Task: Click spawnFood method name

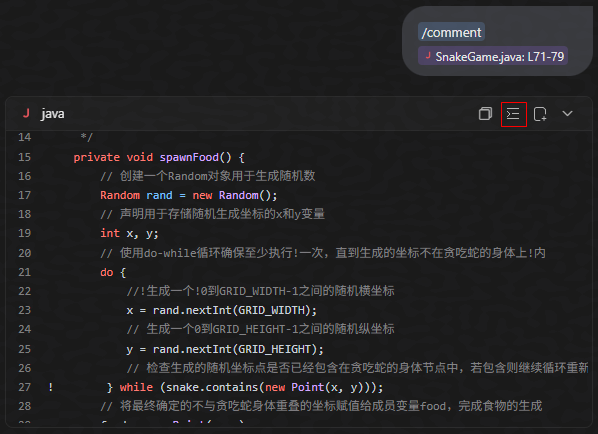Action: pyautogui.click(x=189, y=157)
